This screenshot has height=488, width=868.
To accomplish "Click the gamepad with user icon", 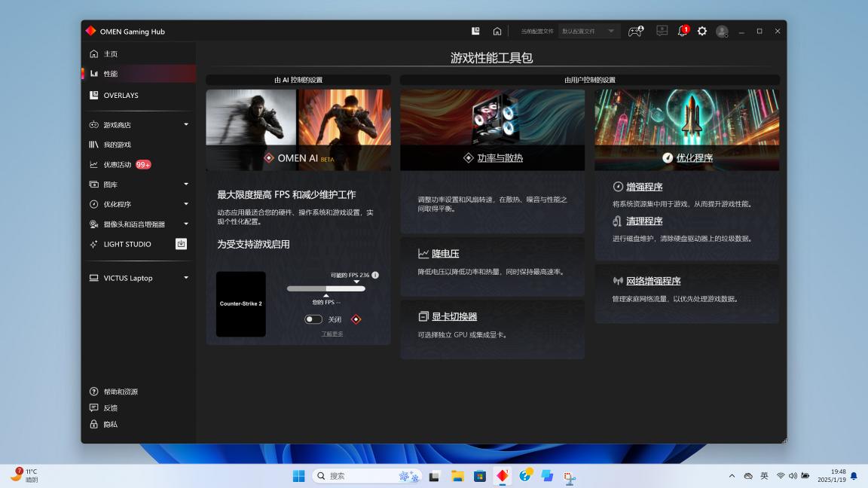I will tap(635, 32).
